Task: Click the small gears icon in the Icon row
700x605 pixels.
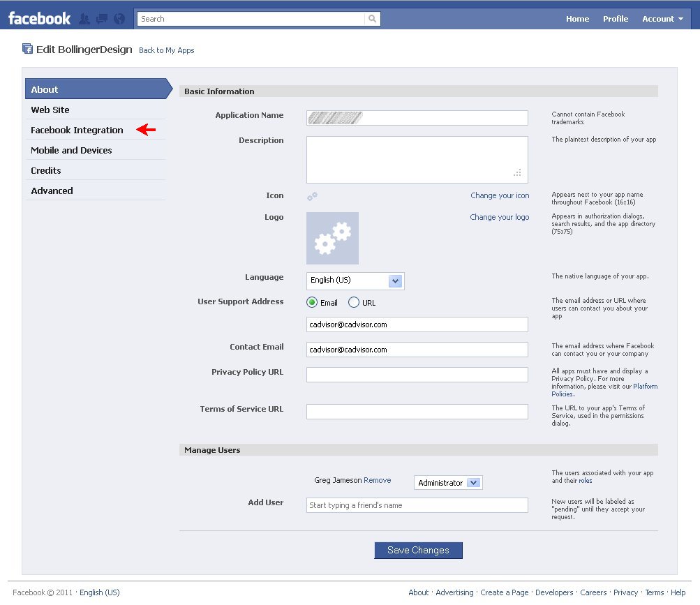Action: (312, 196)
